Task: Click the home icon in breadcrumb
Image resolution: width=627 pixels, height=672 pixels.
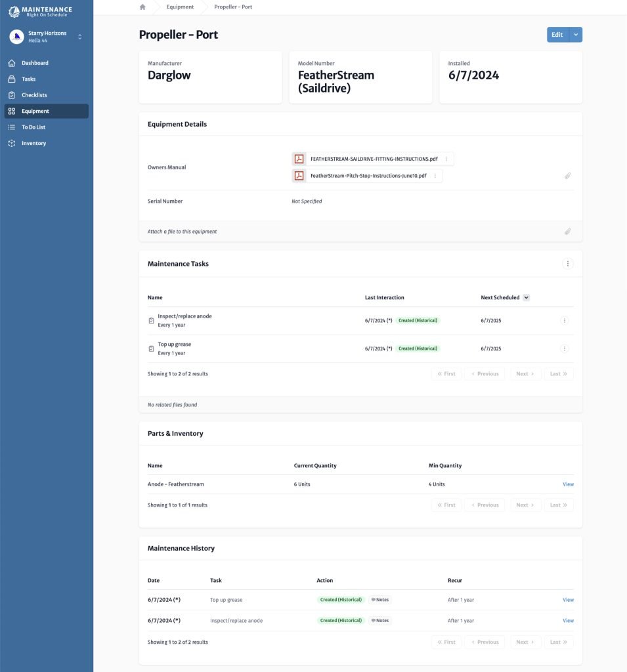Action: tap(143, 7)
